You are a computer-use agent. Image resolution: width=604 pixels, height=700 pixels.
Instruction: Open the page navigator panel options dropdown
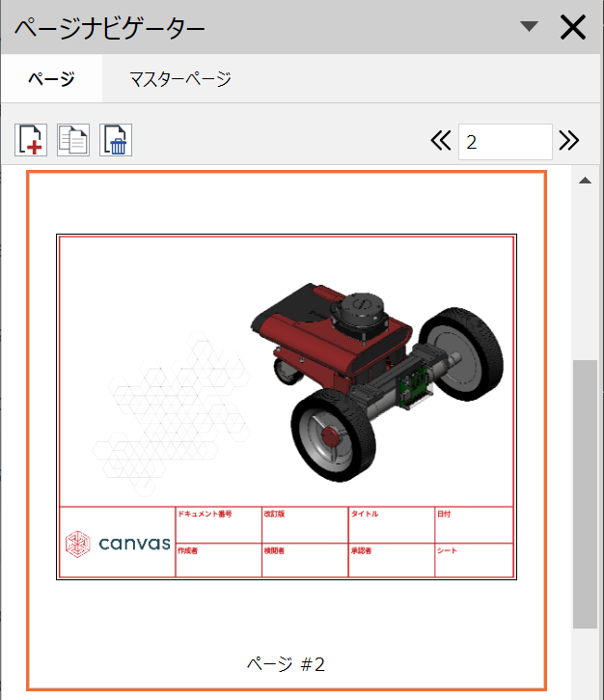click(x=529, y=26)
